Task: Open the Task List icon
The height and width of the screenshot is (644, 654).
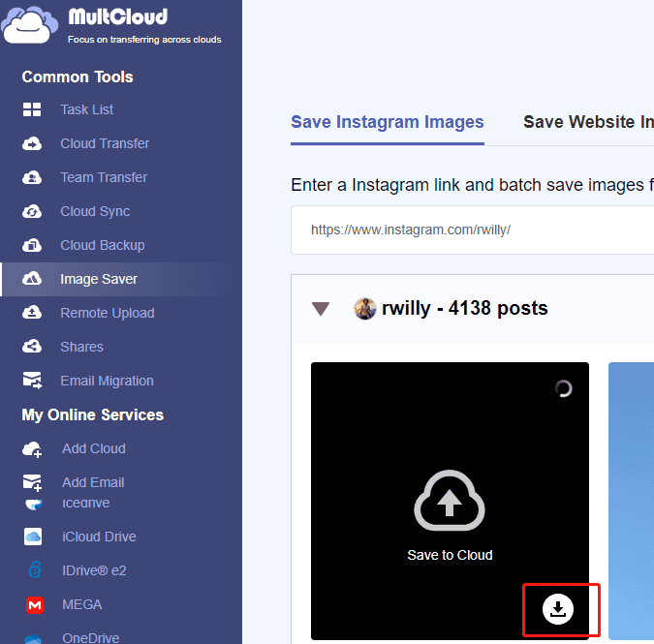Action: click(32, 109)
